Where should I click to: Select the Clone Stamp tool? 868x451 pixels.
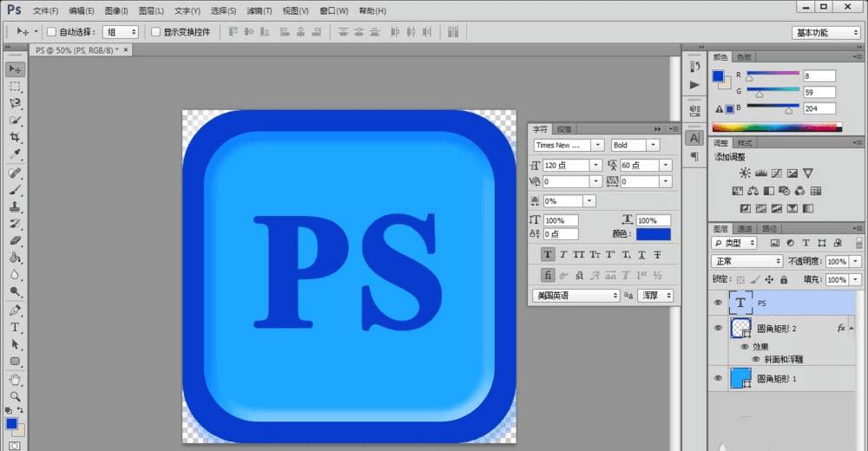coord(15,207)
